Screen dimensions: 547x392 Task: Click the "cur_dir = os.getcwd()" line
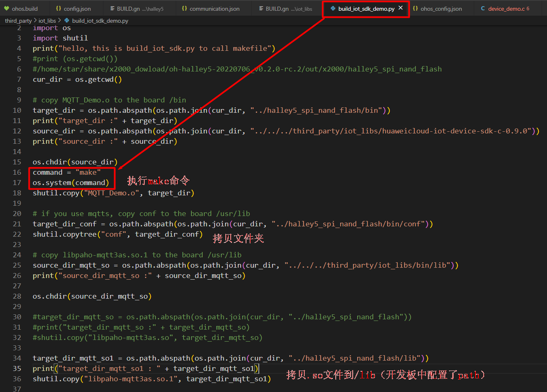(x=77, y=79)
